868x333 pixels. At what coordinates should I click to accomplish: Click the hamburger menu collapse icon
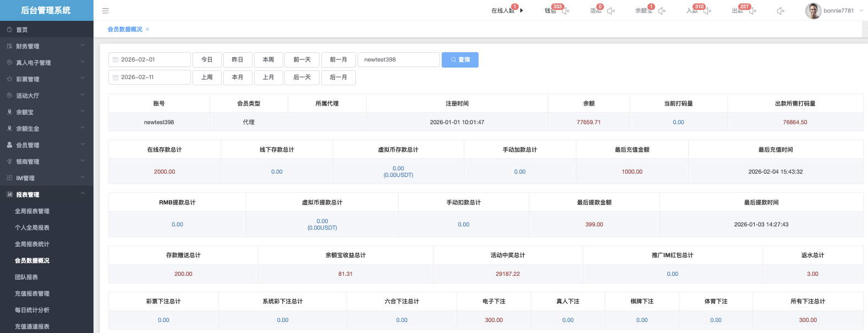click(x=106, y=11)
